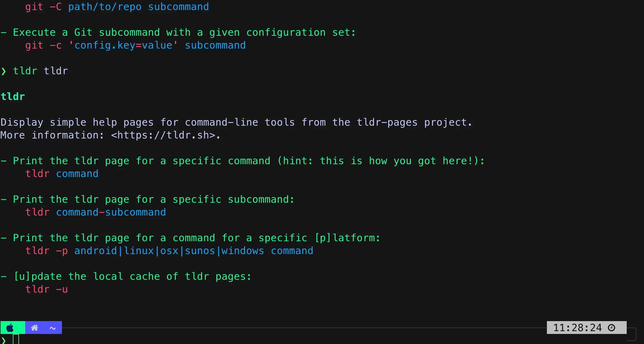Click the prompt chevron on the bottom line
644x344 pixels.
point(4,340)
